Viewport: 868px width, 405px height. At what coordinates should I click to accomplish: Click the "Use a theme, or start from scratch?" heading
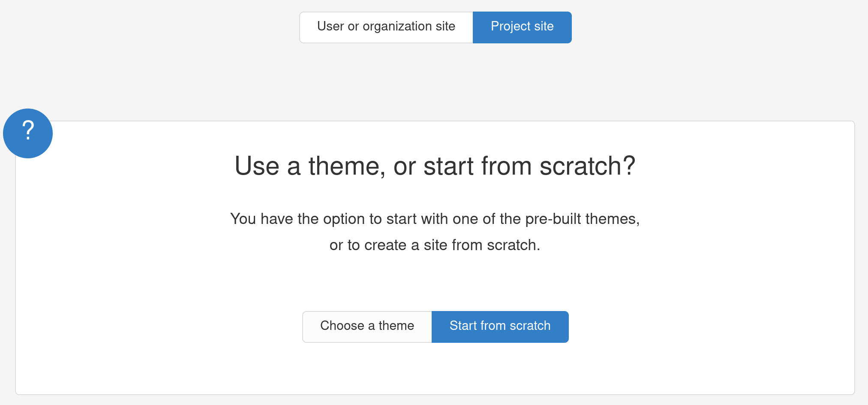click(435, 166)
